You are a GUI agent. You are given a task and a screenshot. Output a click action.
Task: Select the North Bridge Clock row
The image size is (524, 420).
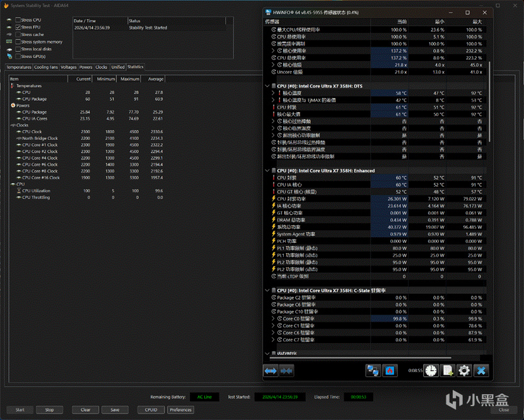click(86, 138)
